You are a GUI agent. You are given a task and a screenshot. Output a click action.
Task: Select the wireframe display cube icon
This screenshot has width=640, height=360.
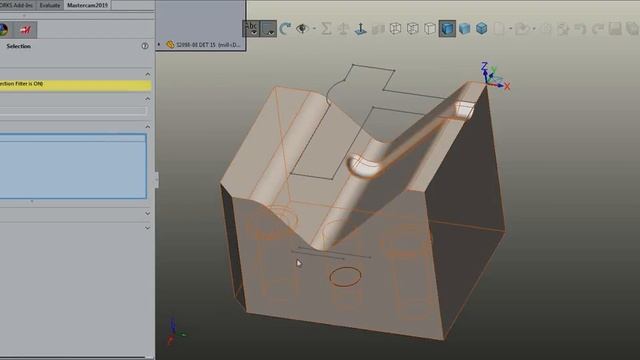click(x=395, y=29)
